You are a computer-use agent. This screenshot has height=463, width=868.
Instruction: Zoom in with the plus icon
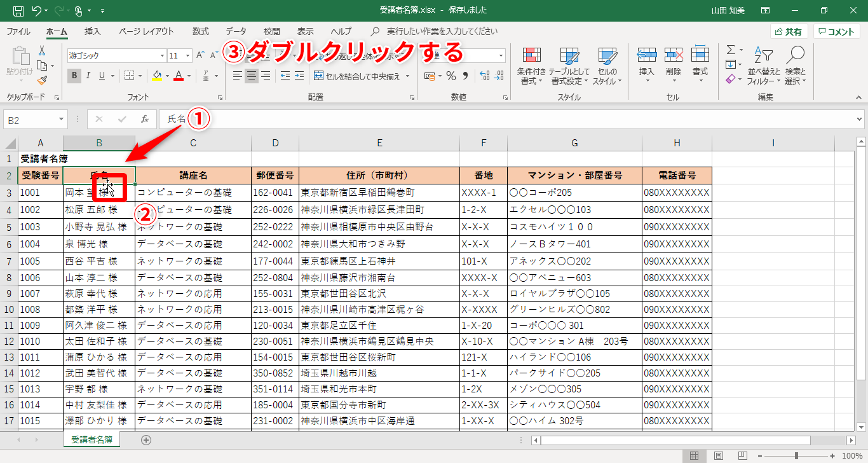tap(832, 455)
